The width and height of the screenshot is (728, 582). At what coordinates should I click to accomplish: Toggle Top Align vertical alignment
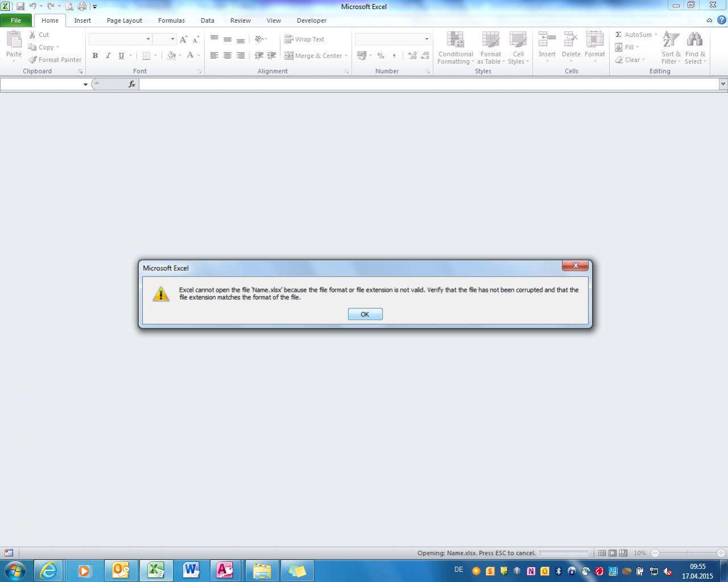pyautogui.click(x=214, y=39)
